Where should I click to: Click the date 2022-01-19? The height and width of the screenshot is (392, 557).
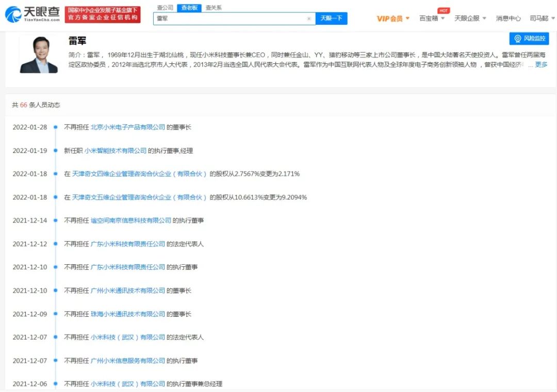[x=30, y=150]
